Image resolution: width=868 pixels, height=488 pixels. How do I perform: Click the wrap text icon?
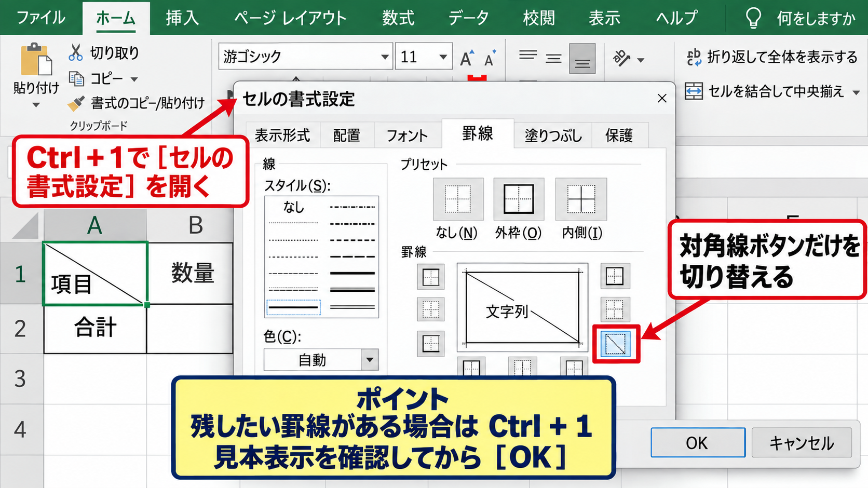pos(694,57)
